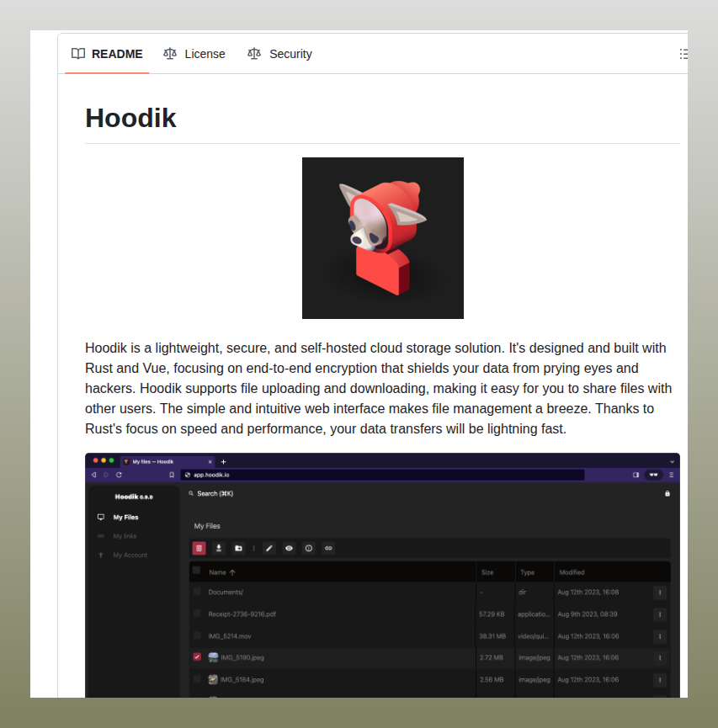Click the Receipt-2736-9216.pdf file name
This screenshot has width=718, height=728.
click(242, 614)
